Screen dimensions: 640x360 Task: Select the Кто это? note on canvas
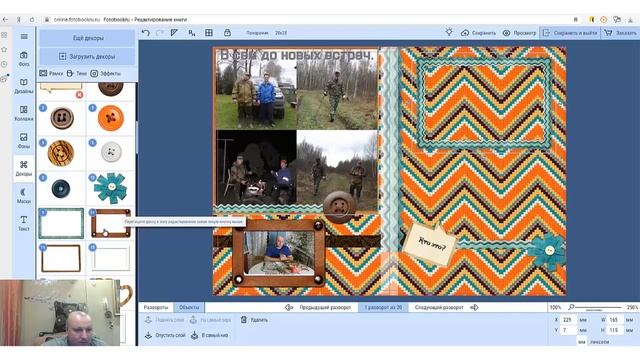[430, 244]
